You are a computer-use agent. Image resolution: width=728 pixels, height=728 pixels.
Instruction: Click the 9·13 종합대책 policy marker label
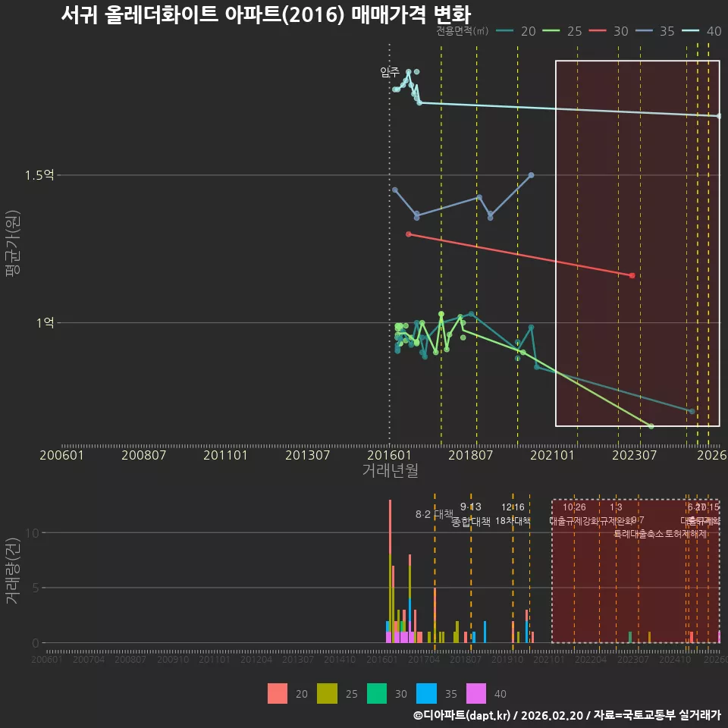coord(471,514)
